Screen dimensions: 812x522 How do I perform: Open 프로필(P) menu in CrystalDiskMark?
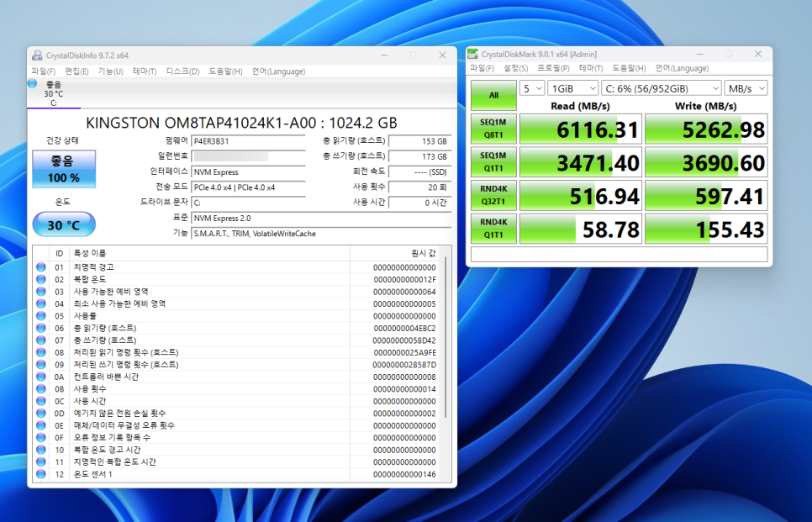pyautogui.click(x=554, y=68)
